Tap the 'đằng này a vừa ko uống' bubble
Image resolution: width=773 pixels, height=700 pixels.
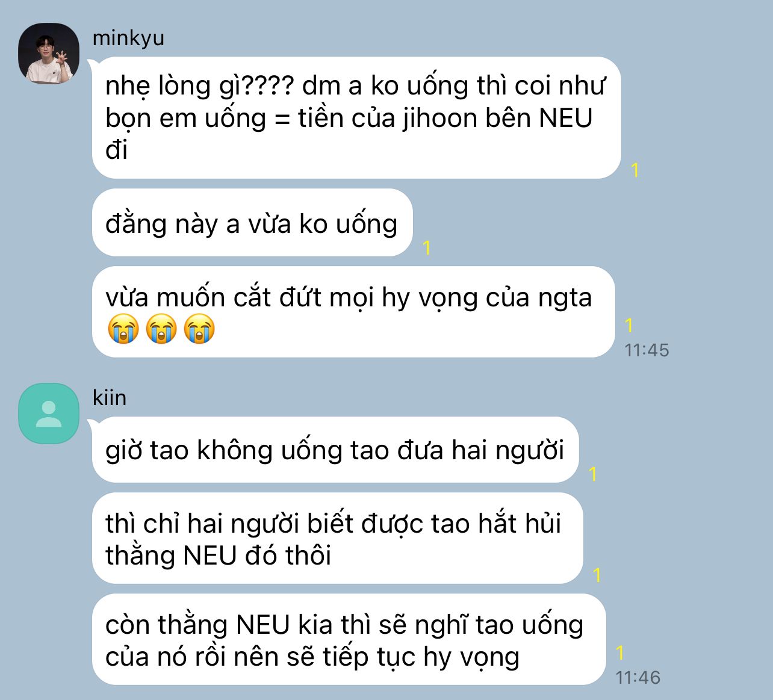point(252,223)
